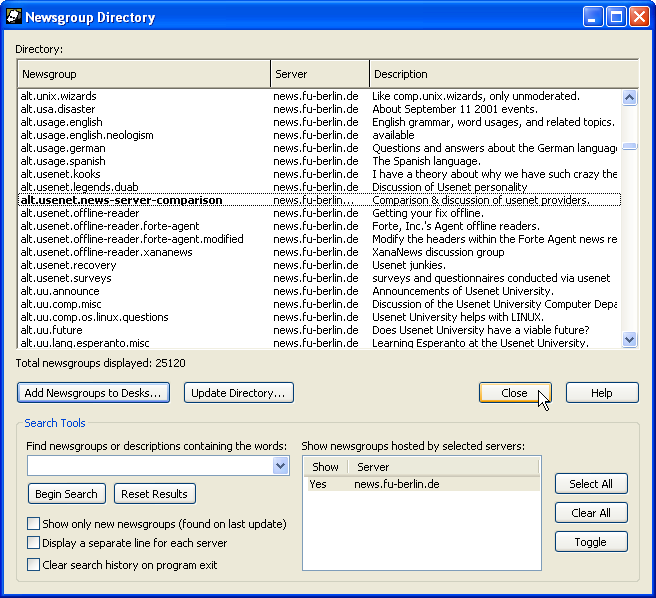
Task: Click the Select All servers button
Action: click(x=591, y=484)
